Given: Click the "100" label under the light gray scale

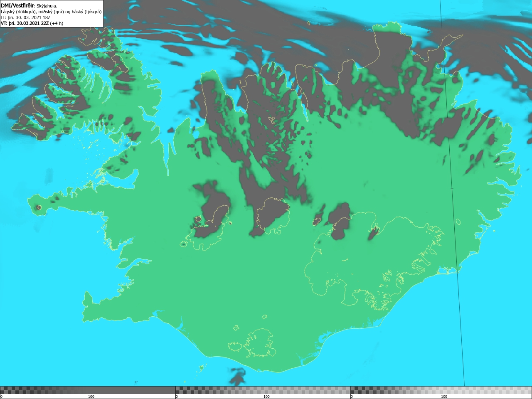Looking at the screenshot, I should point(444,397).
